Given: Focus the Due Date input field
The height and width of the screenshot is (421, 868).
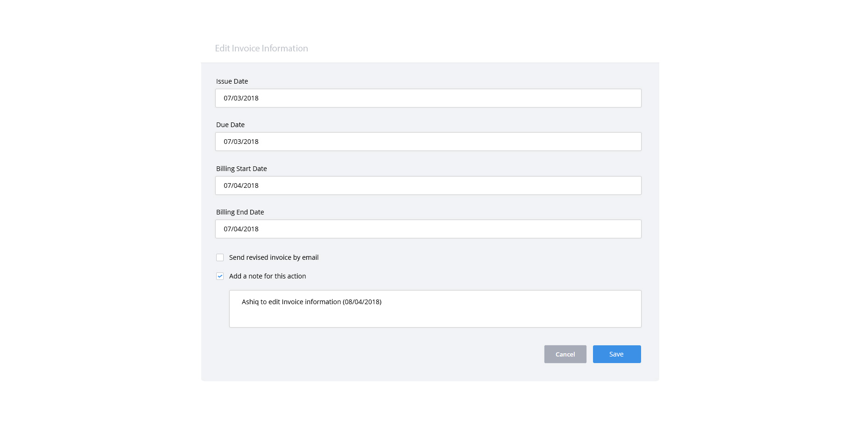Looking at the screenshot, I should pyautogui.click(x=428, y=142).
